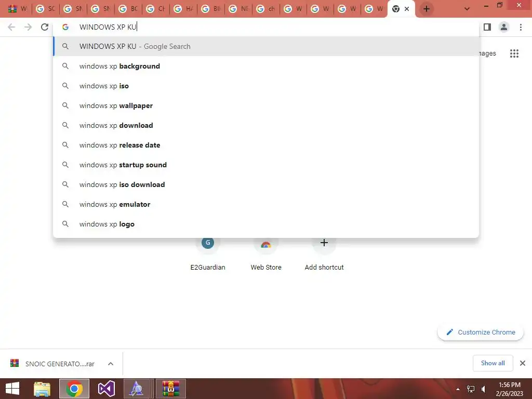Viewport: 532px width, 399px height.
Task: Select the 'windows xp logo' suggestion
Action: click(x=266, y=224)
